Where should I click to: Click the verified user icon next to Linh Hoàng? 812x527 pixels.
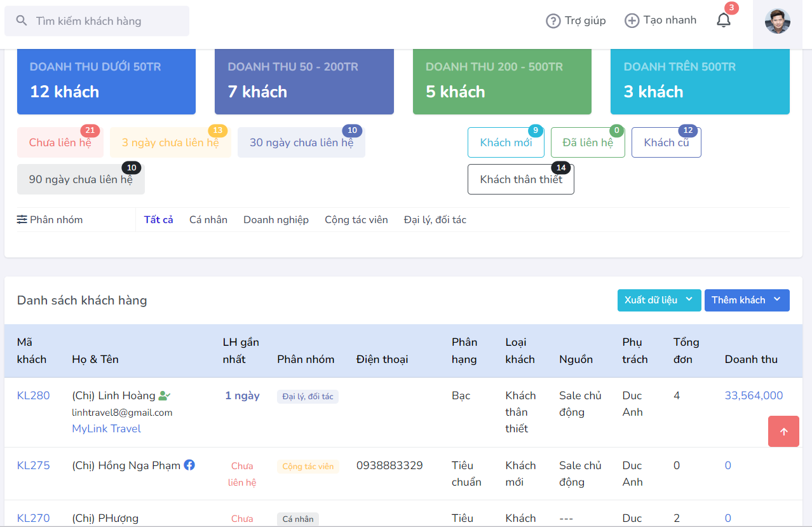[164, 395]
